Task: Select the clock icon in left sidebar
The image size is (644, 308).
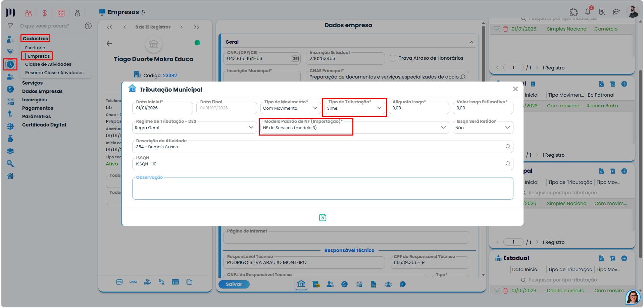Action: 10,64
